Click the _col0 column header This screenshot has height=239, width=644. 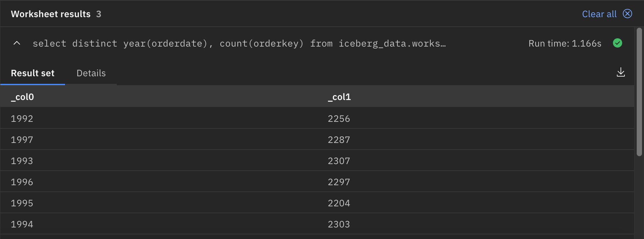point(22,97)
